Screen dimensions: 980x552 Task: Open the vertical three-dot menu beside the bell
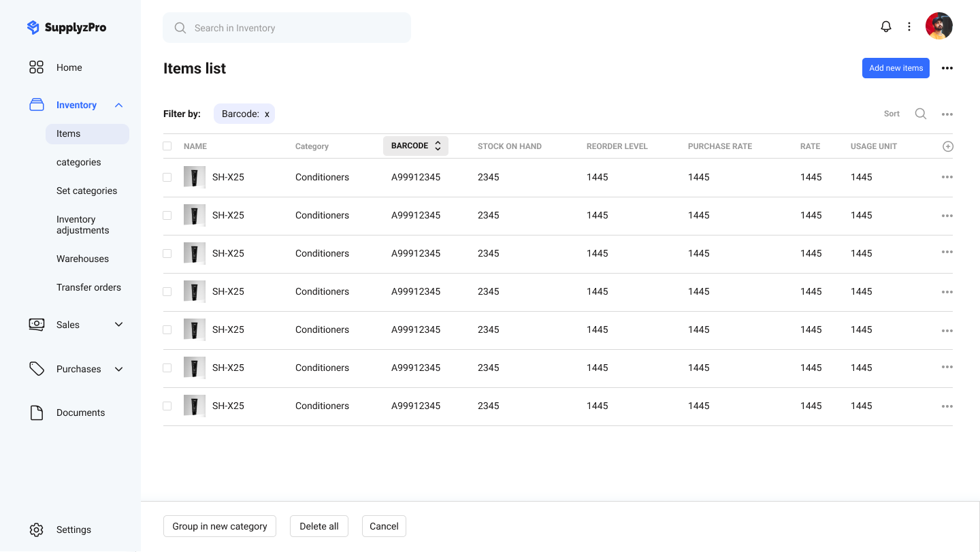(x=909, y=27)
